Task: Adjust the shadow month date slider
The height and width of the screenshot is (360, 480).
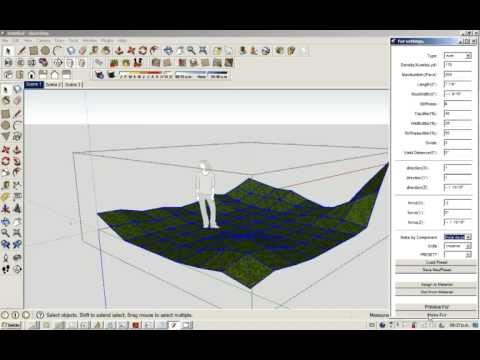Action: click(x=145, y=74)
